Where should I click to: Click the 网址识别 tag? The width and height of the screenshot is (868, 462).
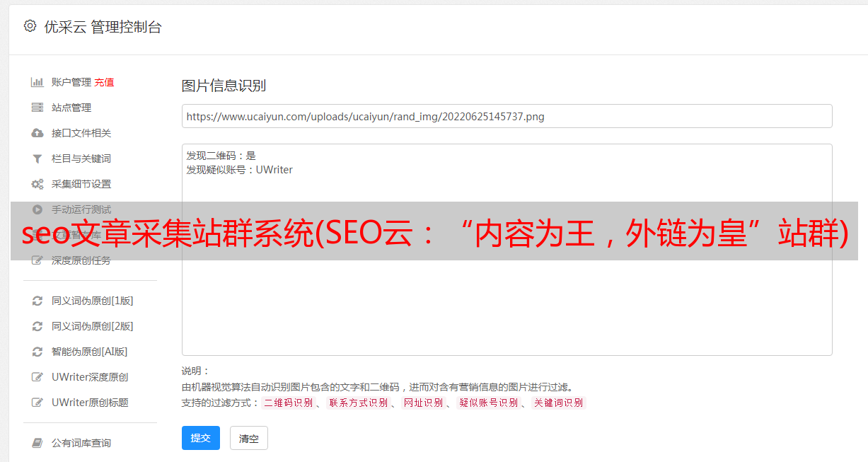point(423,403)
